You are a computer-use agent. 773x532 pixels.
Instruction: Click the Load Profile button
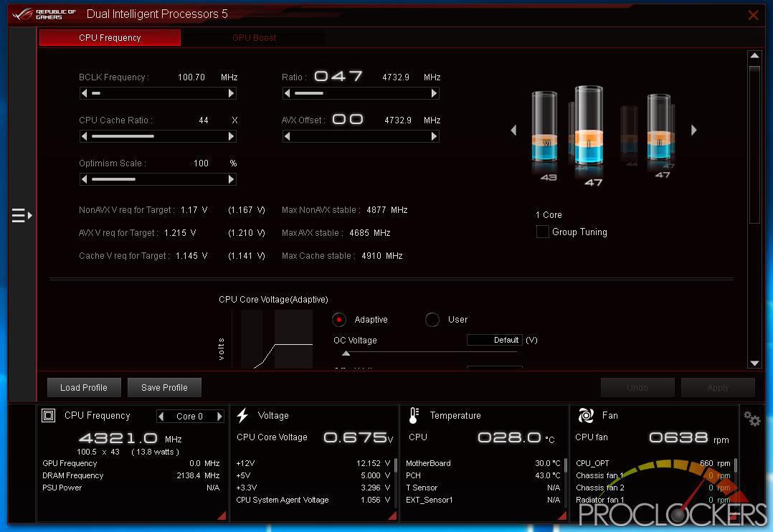tap(84, 388)
